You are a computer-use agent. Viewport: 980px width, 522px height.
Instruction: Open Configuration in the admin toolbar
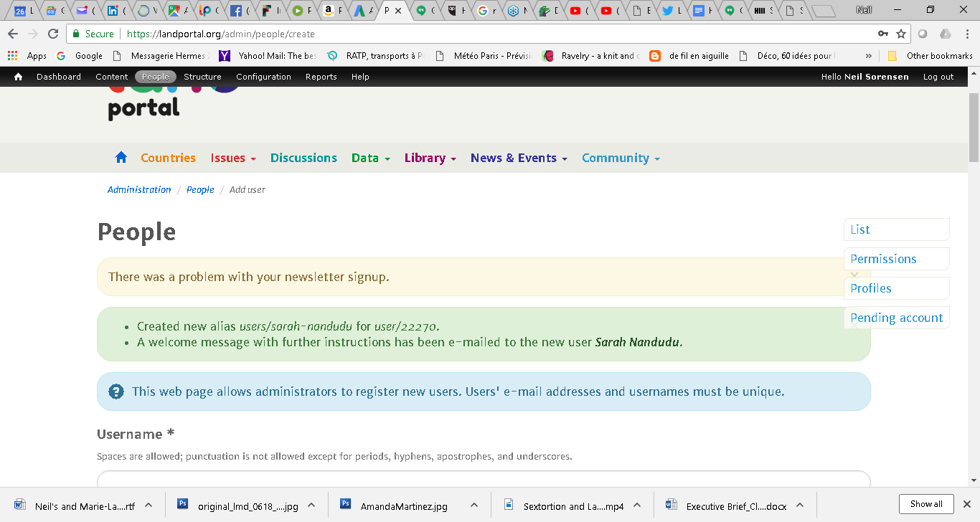263,77
